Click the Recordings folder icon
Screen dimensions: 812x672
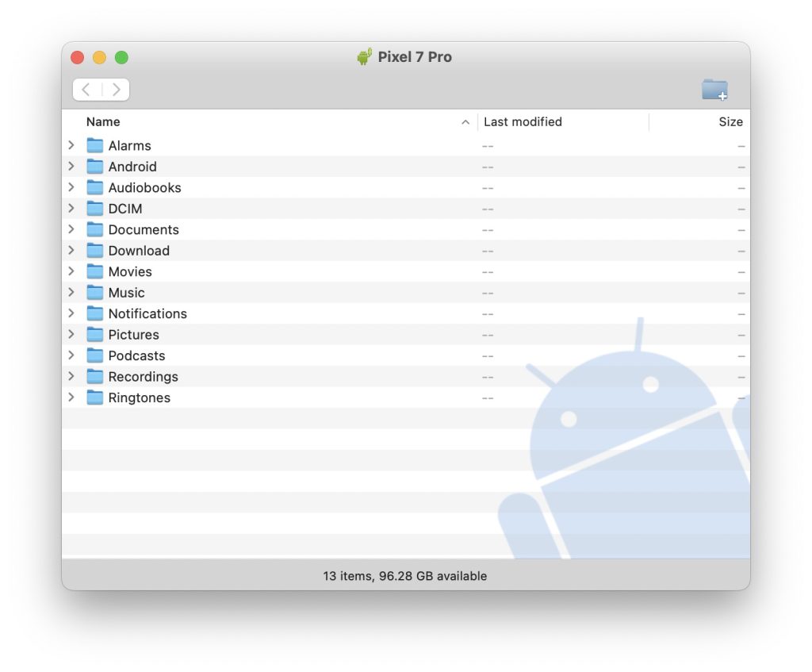95,376
